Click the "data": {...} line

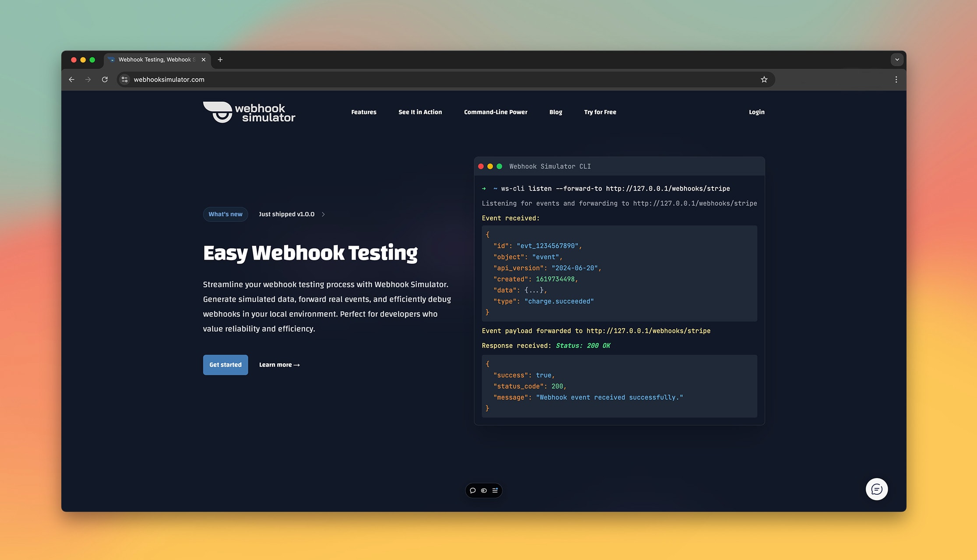coord(520,290)
